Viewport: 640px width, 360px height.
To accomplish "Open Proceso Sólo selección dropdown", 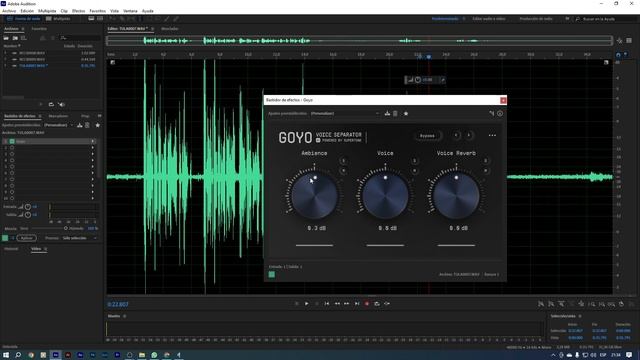I will tap(80, 238).
